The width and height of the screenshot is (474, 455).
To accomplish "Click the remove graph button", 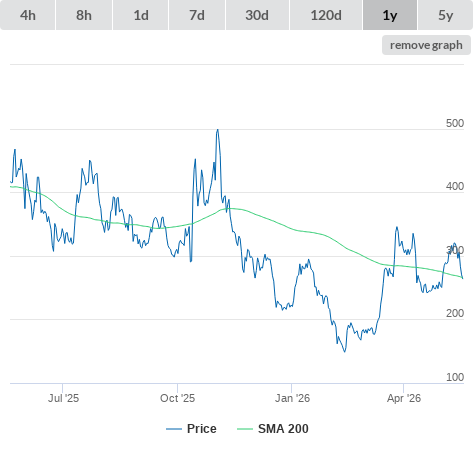I will point(426,45).
